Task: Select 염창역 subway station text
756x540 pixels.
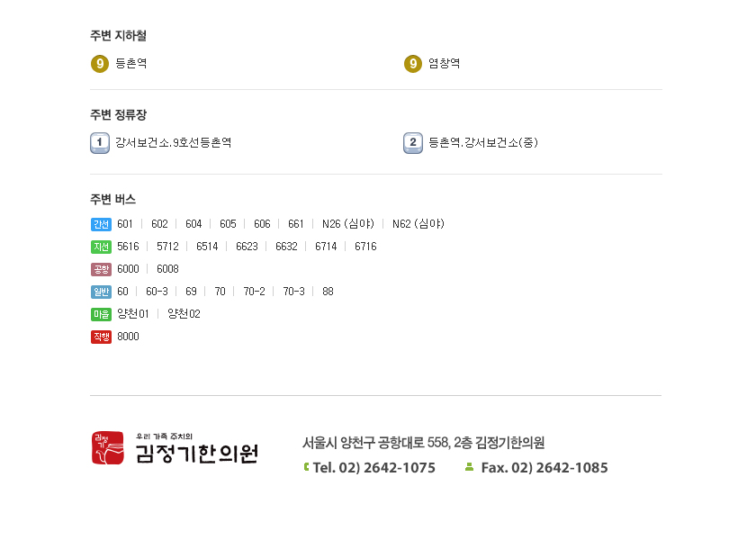Action: coord(444,64)
